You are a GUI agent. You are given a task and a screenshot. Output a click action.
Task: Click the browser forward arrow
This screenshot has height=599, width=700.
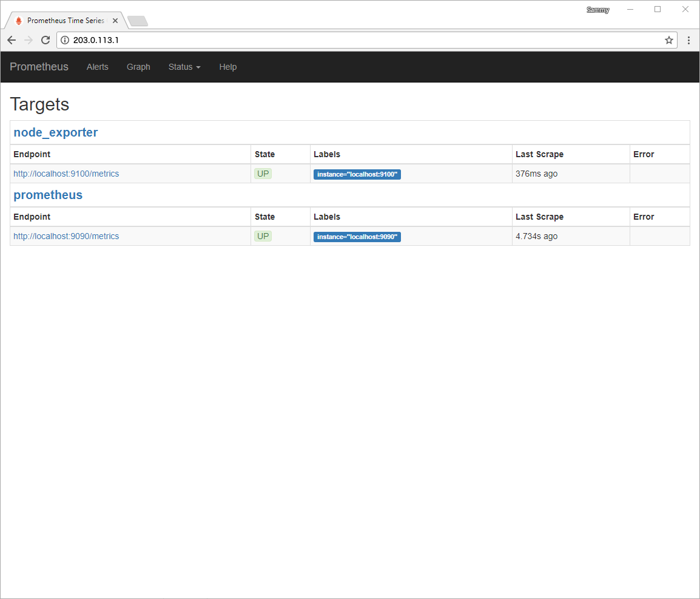click(x=29, y=40)
